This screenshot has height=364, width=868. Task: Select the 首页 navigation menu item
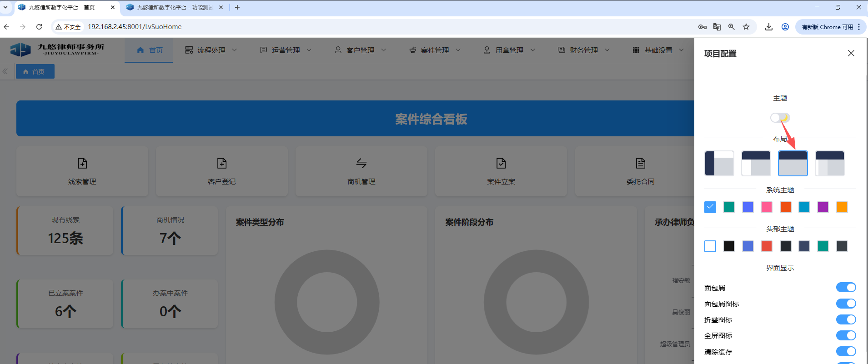(x=149, y=50)
